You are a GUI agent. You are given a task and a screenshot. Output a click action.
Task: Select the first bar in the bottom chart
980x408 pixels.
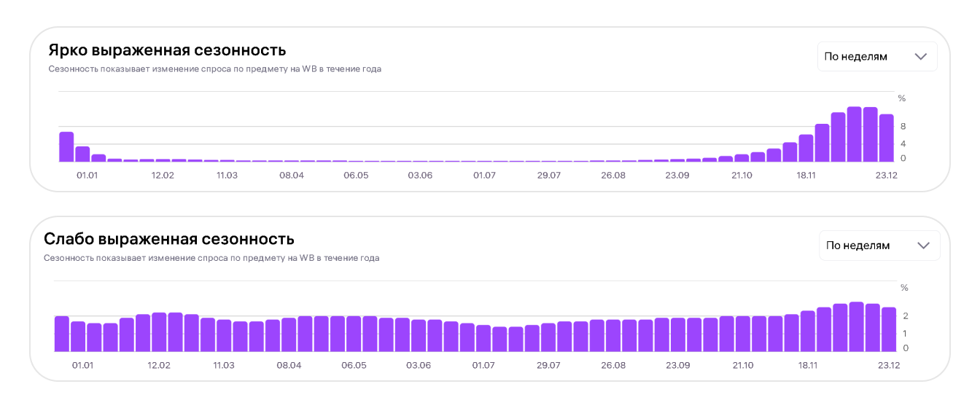point(62,333)
